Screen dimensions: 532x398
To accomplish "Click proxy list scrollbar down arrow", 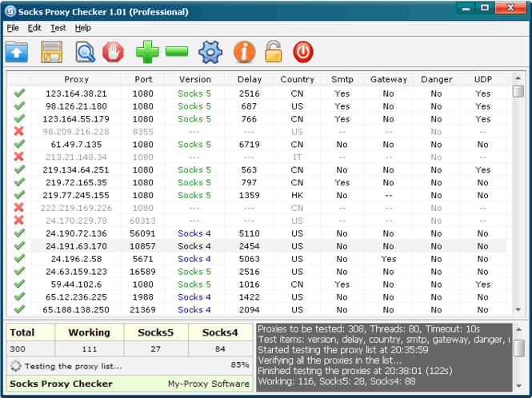I will point(518,309).
